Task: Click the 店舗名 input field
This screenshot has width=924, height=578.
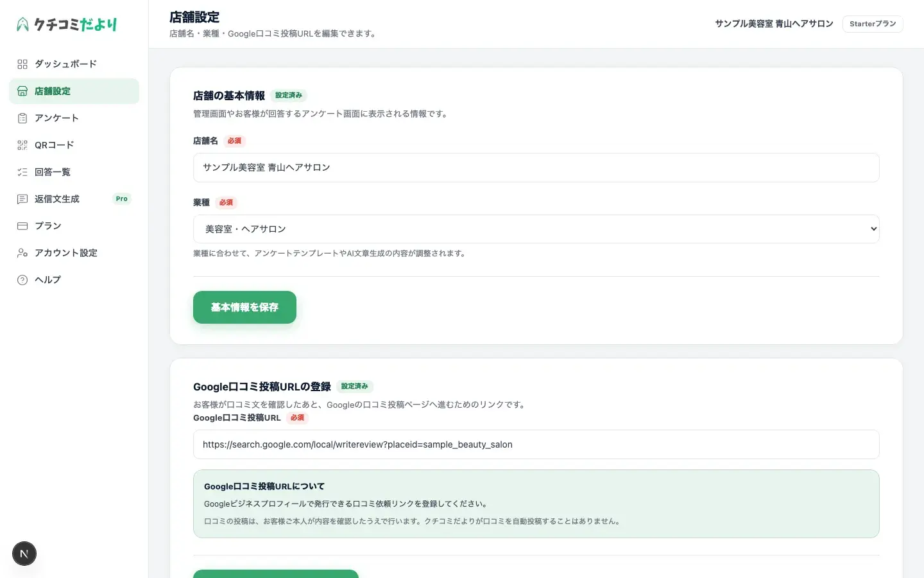Action: 536,168
